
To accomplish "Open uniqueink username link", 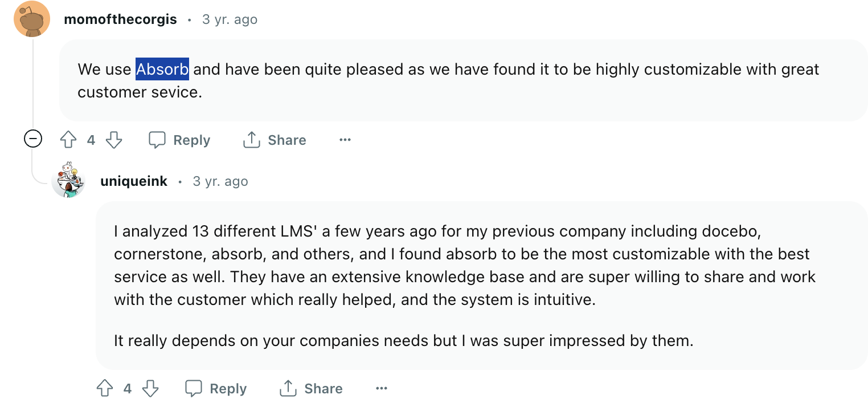I will [134, 181].
